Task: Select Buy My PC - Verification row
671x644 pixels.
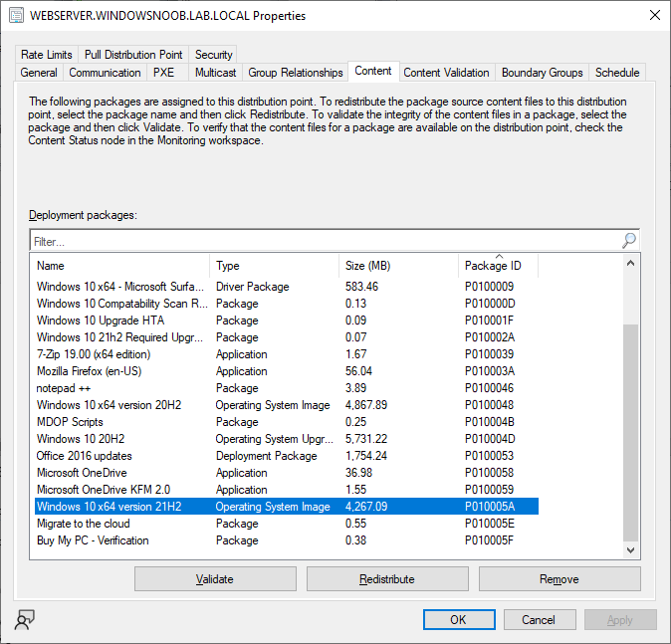Action: (x=287, y=540)
